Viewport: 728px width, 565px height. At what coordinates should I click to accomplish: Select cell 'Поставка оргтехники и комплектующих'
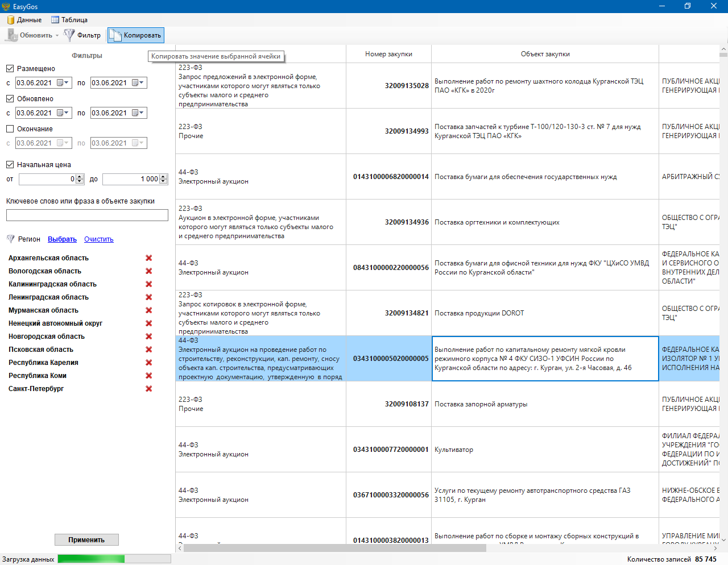coord(545,222)
